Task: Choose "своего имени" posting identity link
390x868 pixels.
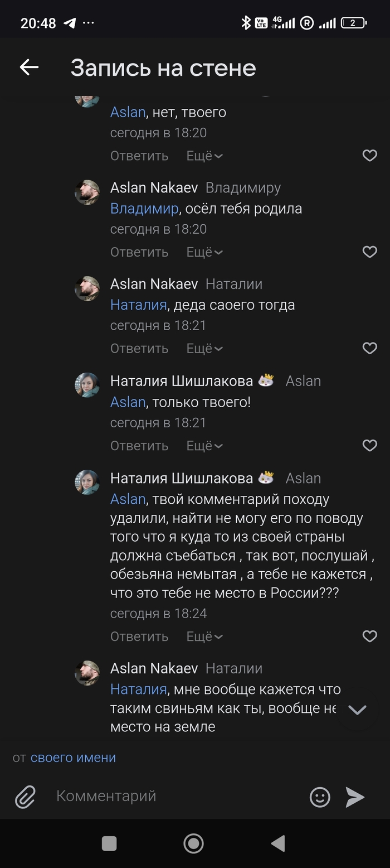Action: [x=73, y=758]
